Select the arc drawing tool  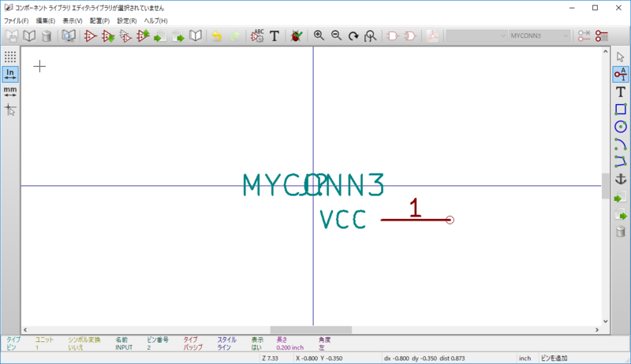pyautogui.click(x=621, y=144)
